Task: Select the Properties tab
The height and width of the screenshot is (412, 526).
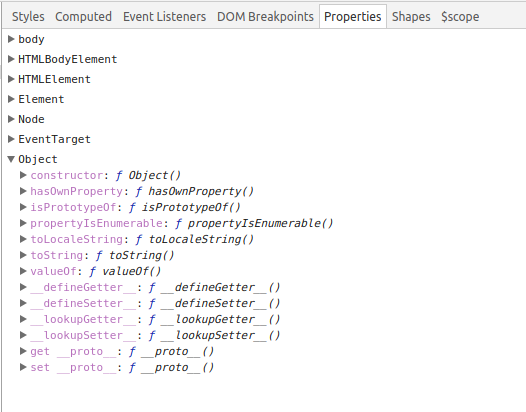Action: pos(353,16)
